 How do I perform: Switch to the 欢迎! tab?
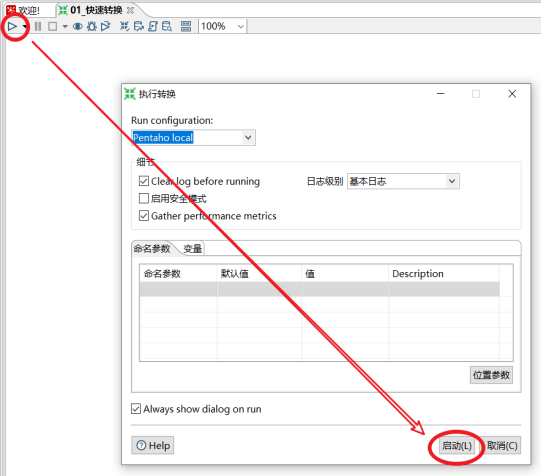[x=23, y=10]
